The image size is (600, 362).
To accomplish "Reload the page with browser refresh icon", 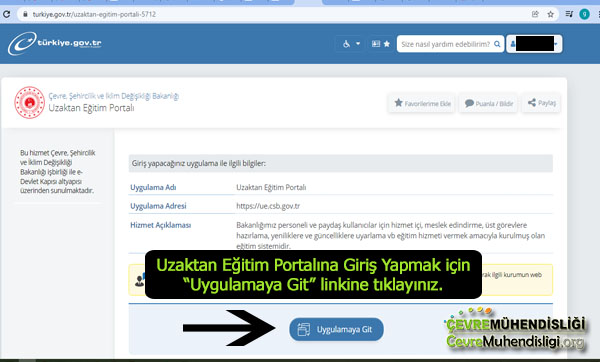I will pyautogui.click(x=6, y=15).
